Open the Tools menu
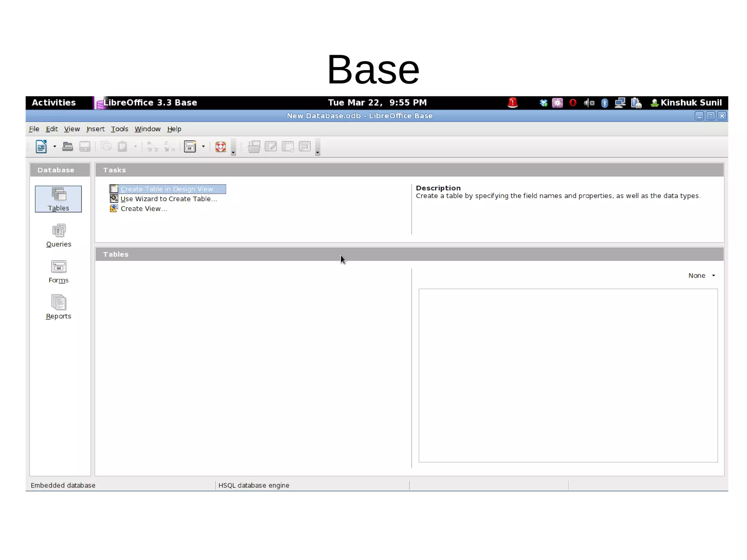This screenshot has width=747, height=560. click(x=119, y=129)
